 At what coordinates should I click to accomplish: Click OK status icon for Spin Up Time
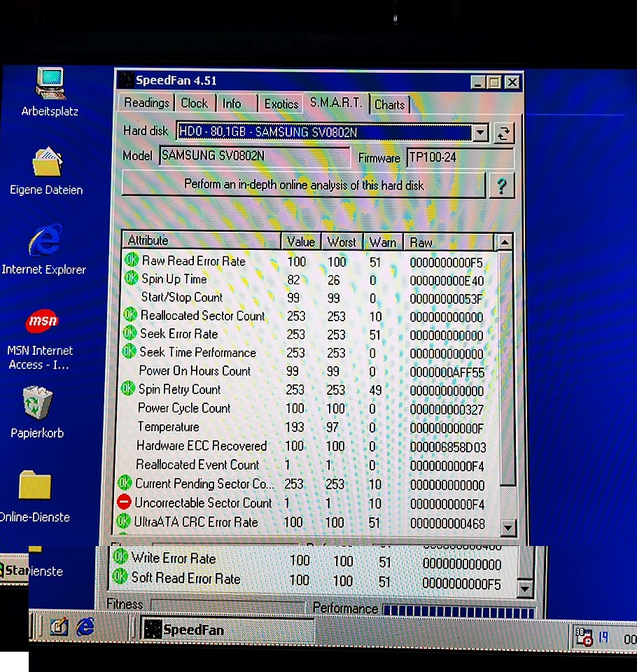[x=131, y=278]
